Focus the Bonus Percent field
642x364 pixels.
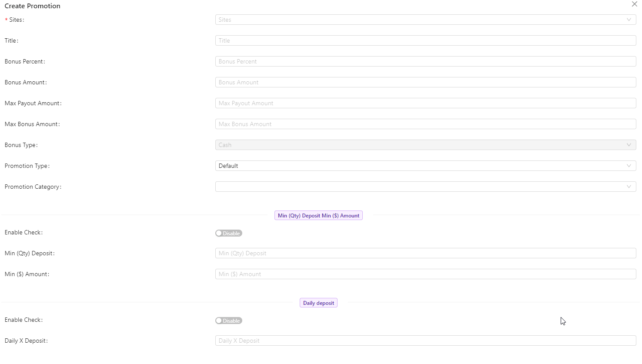tap(425, 61)
